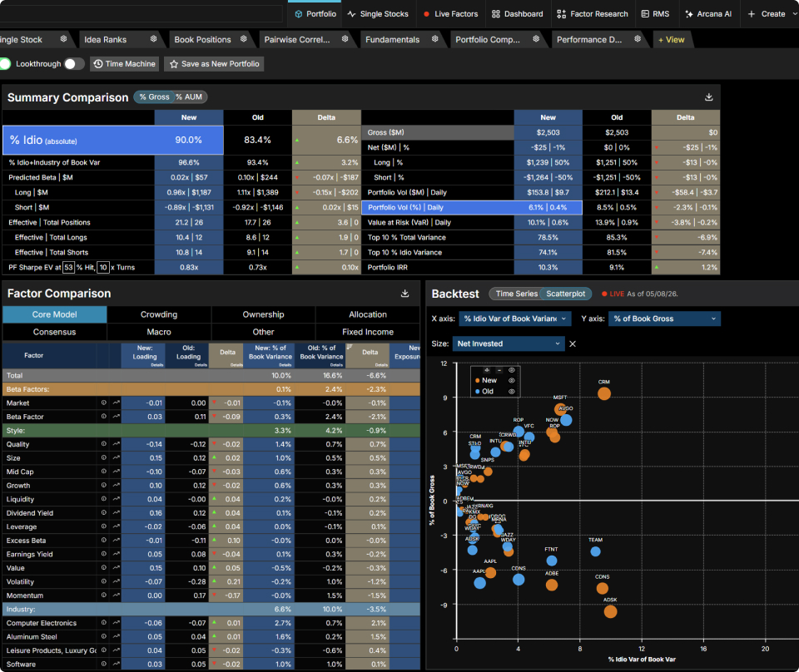Open the X axis dropdown
Image resolution: width=799 pixels, height=672 pixels.
pyautogui.click(x=514, y=319)
